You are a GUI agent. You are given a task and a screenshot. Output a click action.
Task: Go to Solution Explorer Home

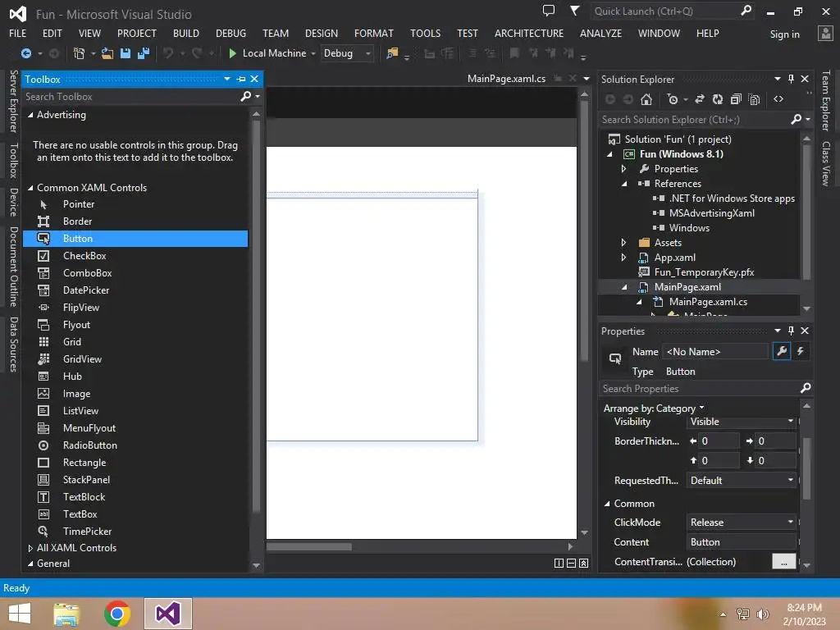click(646, 99)
